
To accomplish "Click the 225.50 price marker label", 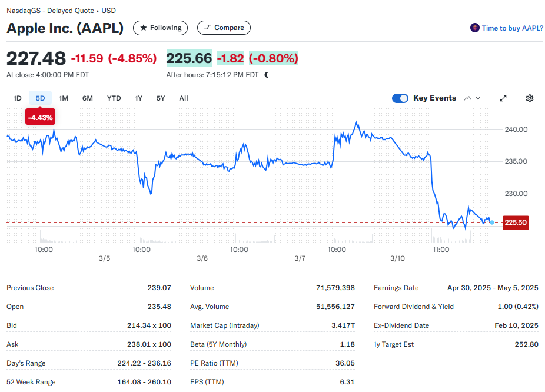I will click(516, 222).
